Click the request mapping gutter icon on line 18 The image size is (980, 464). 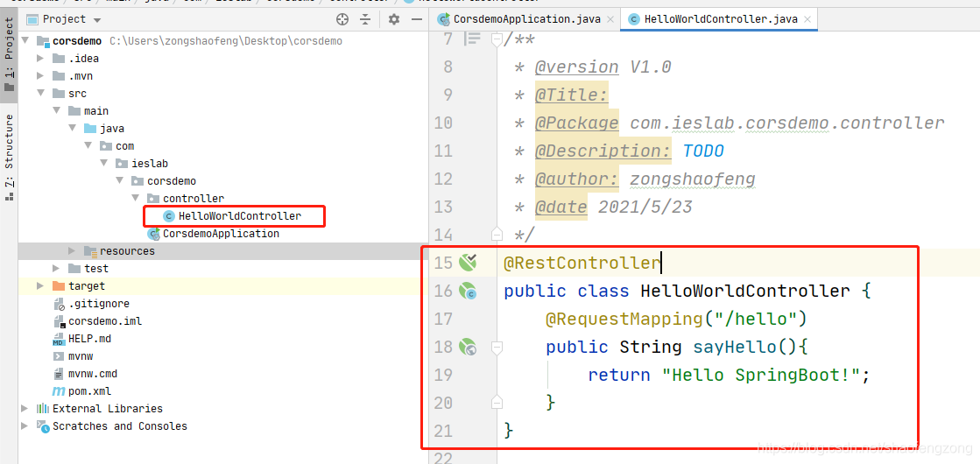click(x=468, y=347)
